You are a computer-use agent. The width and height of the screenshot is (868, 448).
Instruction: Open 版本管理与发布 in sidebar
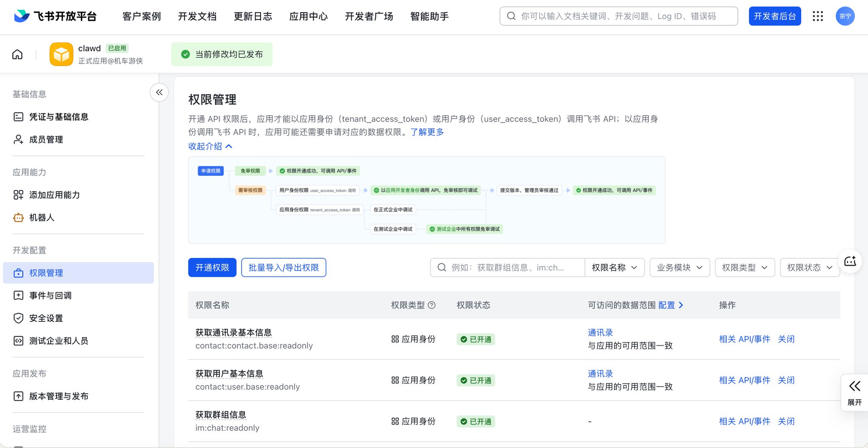(x=78, y=396)
